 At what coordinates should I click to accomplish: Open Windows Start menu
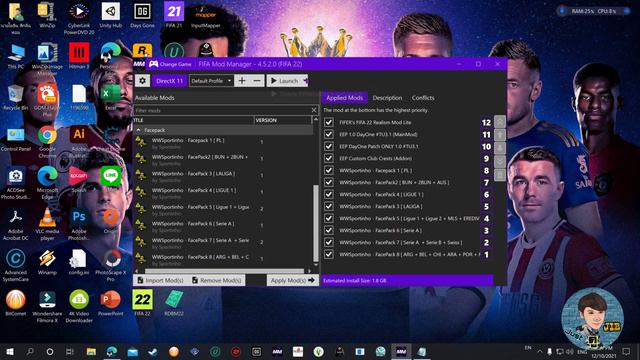tap(10, 351)
